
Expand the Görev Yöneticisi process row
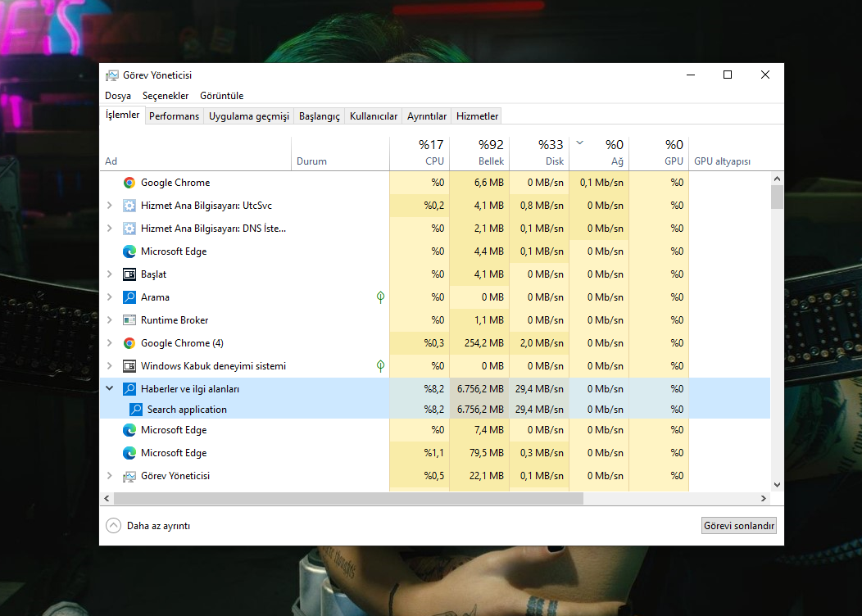[110, 476]
